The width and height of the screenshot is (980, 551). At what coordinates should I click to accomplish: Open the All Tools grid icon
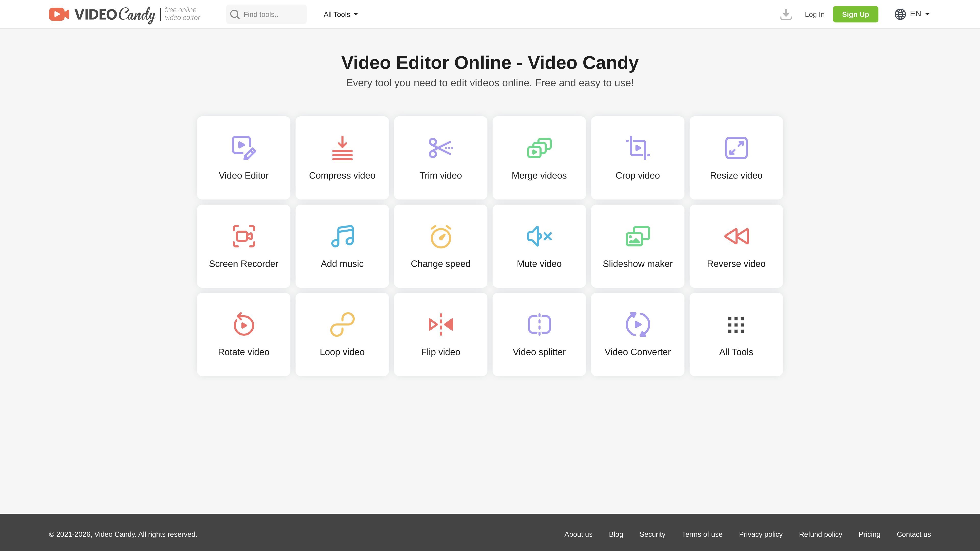(736, 325)
